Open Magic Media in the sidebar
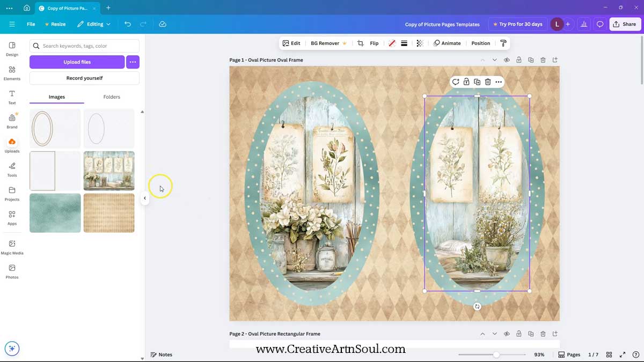The height and width of the screenshot is (362, 644). (x=12, y=247)
